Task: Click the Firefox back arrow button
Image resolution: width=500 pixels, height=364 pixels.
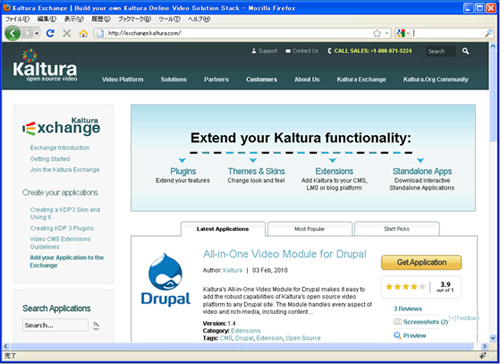Action: pos(12,33)
